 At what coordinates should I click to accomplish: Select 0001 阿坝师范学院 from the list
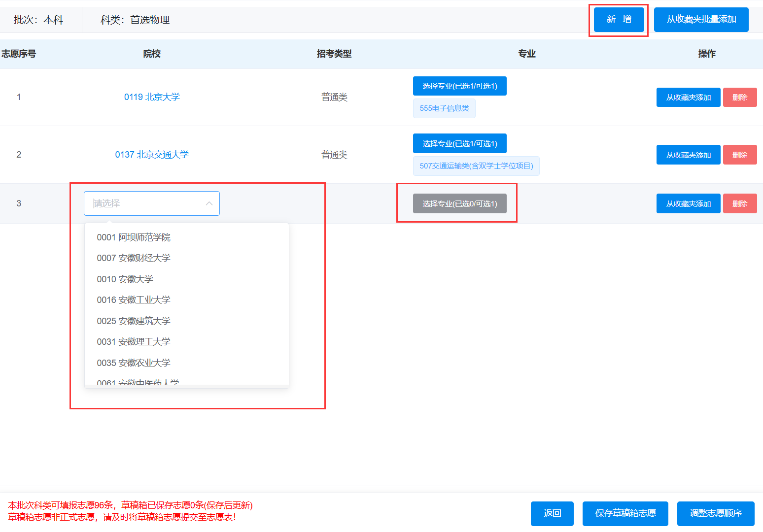pos(134,237)
